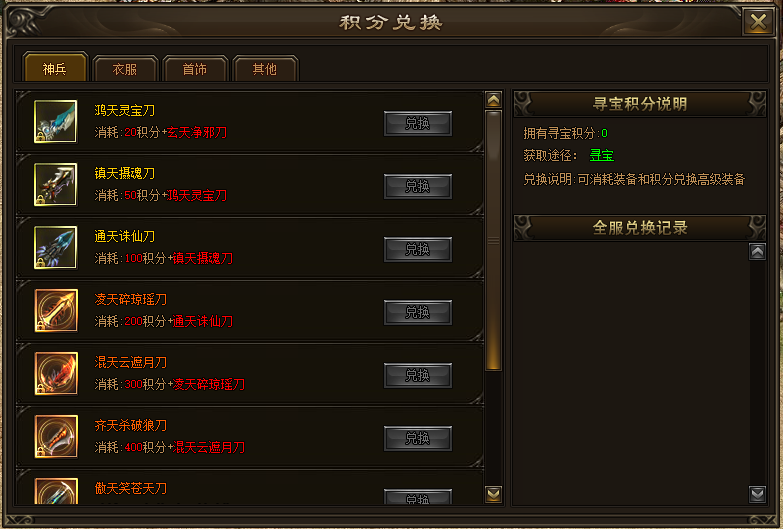Click the item list scrollbar thumb
This screenshot has height=529, width=783.
(x=493, y=241)
